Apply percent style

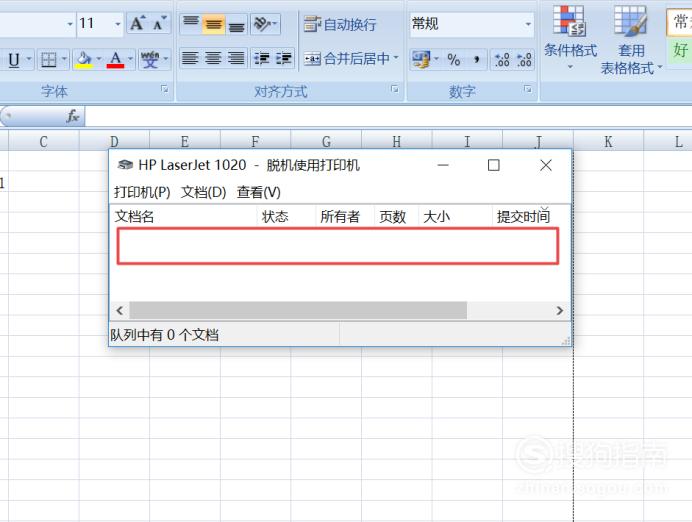coord(454,60)
